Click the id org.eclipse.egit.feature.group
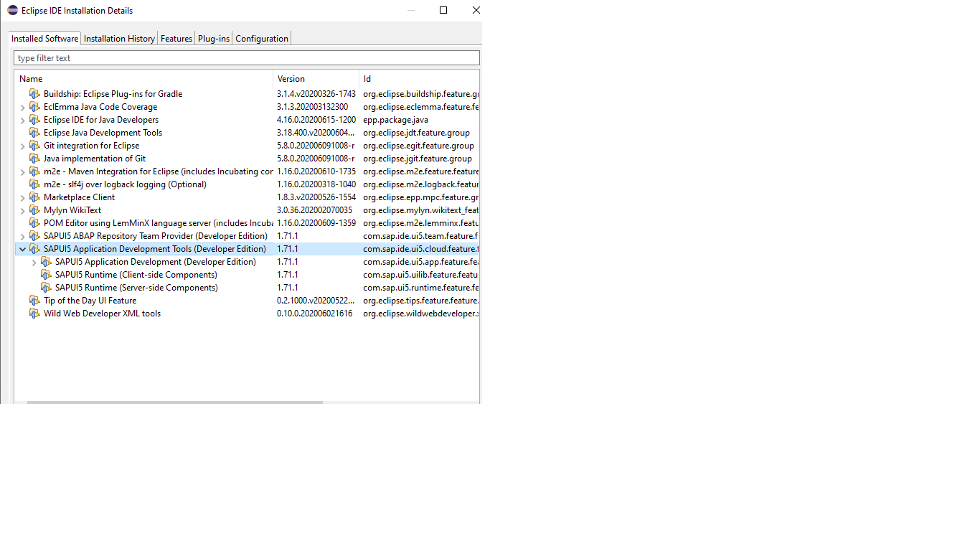980x551 pixels. coord(418,146)
